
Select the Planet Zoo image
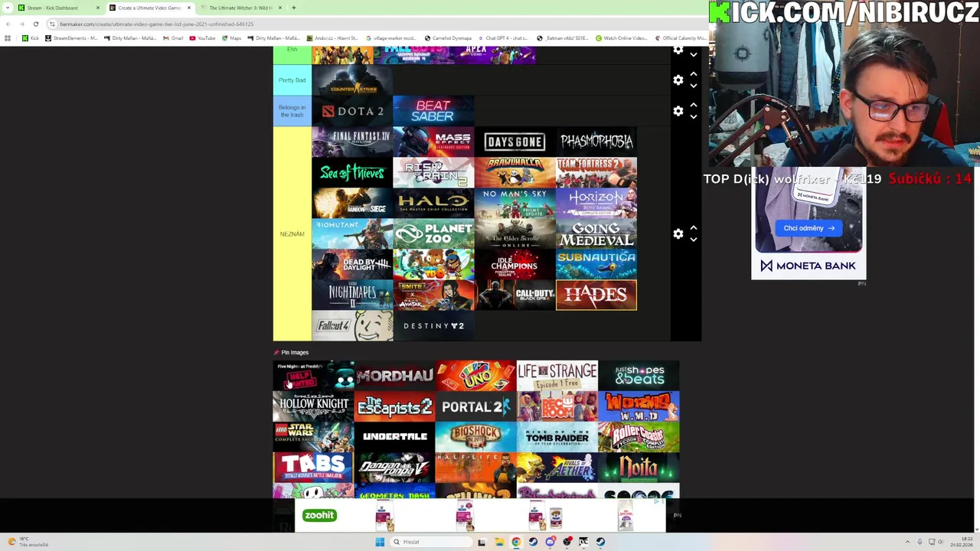click(x=433, y=234)
